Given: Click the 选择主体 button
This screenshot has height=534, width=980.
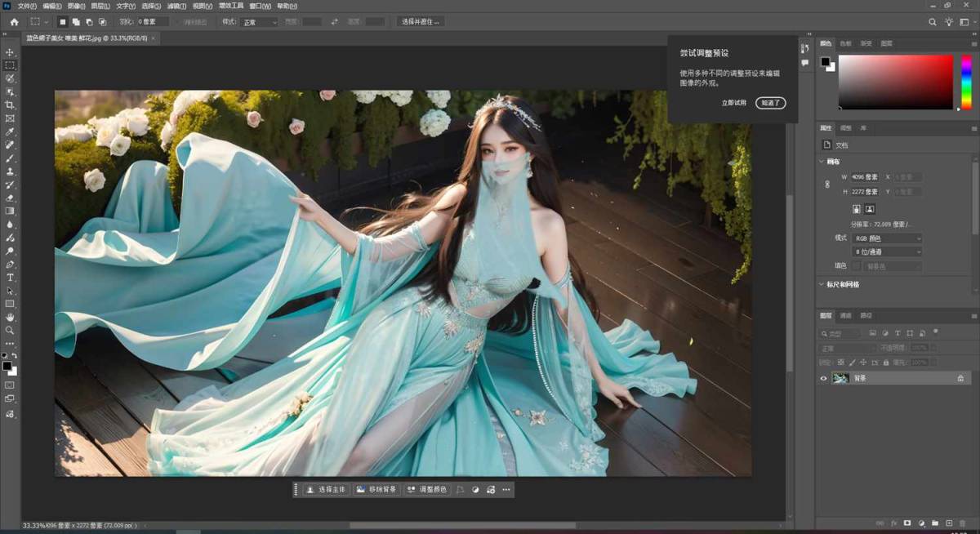Looking at the screenshot, I should pos(325,489).
